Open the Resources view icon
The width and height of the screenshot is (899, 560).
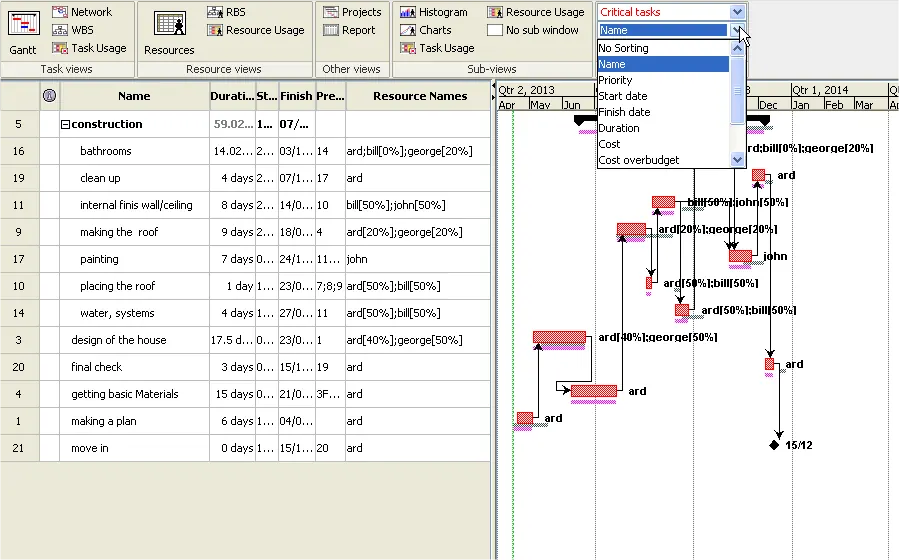(170, 24)
